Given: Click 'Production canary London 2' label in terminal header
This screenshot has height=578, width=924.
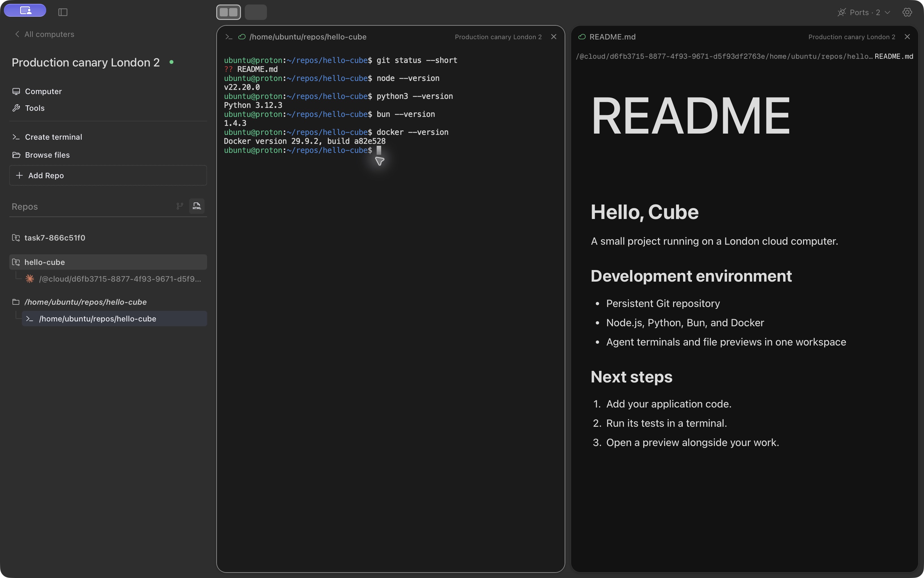Looking at the screenshot, I should pos(498,37).
